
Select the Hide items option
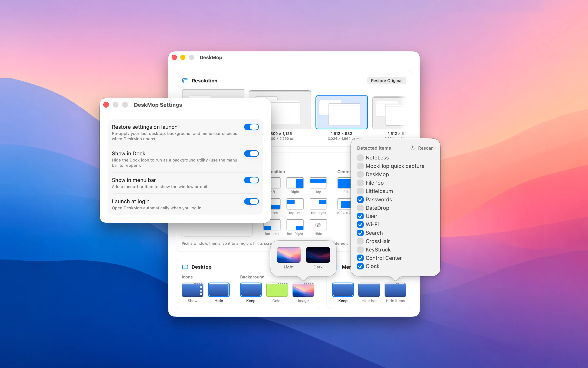click(395, 290)
